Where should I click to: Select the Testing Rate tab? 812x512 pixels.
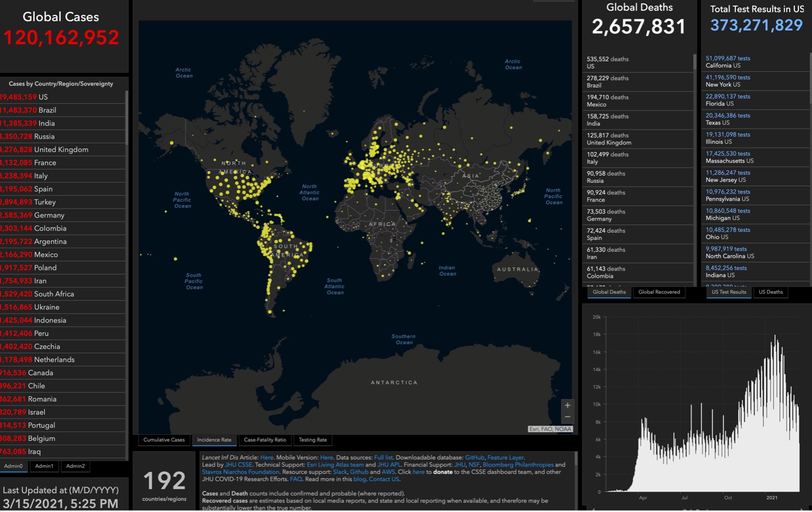pos(312,440)
